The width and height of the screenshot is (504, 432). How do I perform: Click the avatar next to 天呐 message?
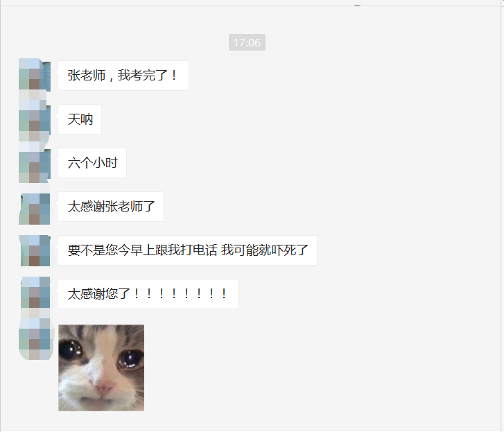tap(35, 119)
